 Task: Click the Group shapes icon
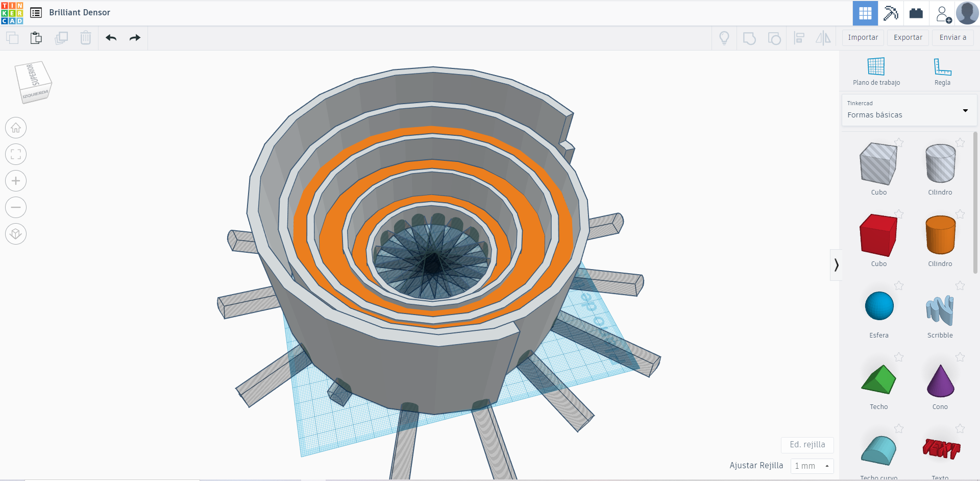click(749, 38)
